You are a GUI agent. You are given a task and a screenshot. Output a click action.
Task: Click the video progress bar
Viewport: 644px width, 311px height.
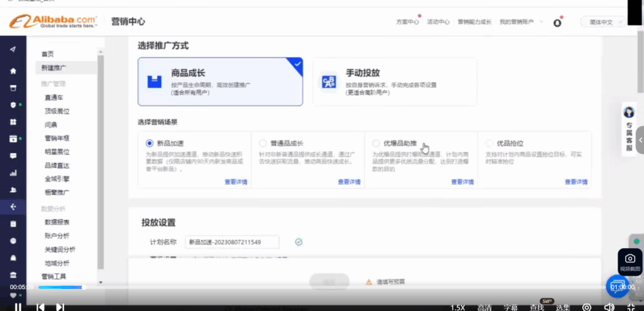tap(314, 287)
